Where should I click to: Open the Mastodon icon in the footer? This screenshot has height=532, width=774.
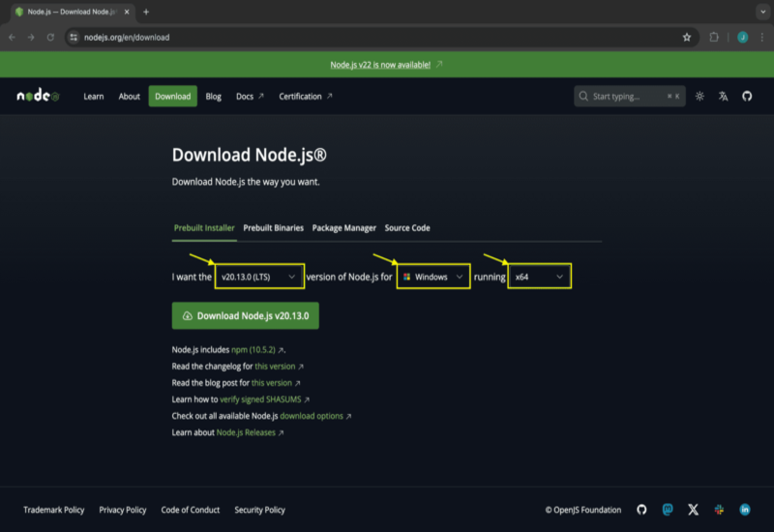(x=668, y=510)
